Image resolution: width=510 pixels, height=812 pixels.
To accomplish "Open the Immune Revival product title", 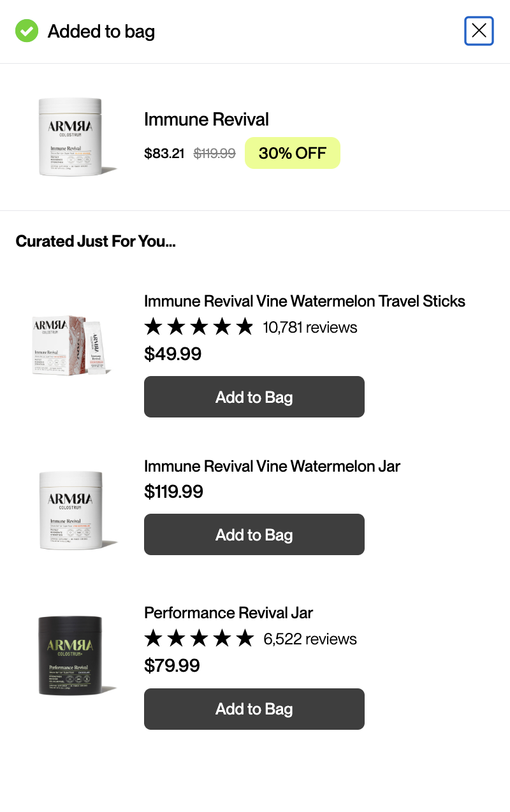I will click(x=207, y=119).
